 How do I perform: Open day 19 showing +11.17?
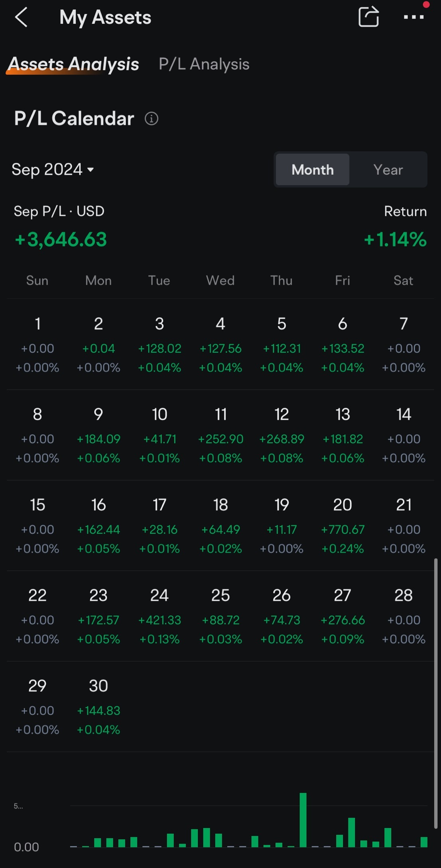point(282,525)
